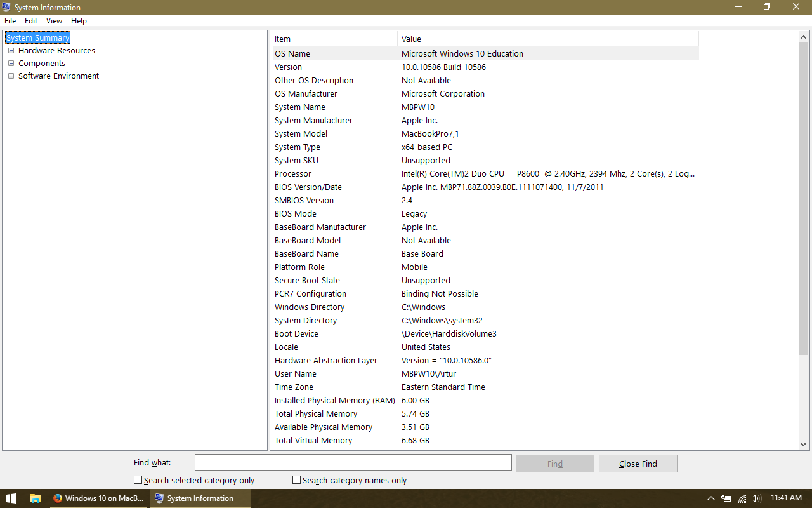This screenshot has width=812, height=508.
Task: Expand the Software Environment node
Action: coord(11,76)
